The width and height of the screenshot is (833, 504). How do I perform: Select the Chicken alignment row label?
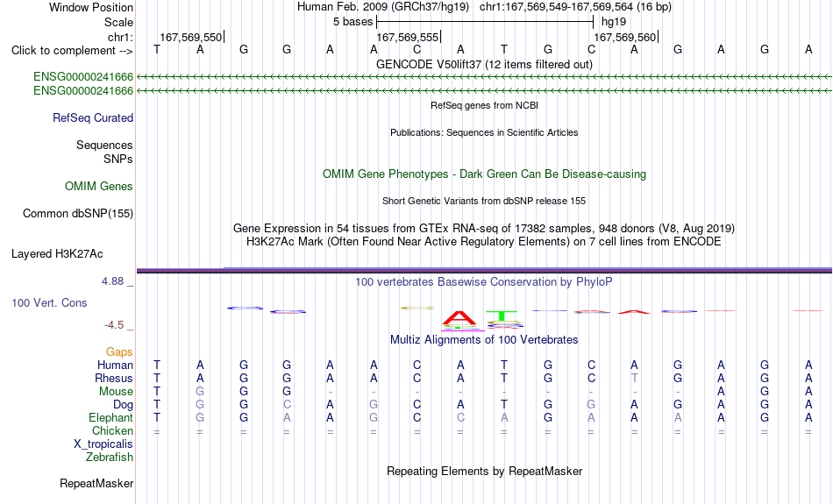click(x=112, y=430)
